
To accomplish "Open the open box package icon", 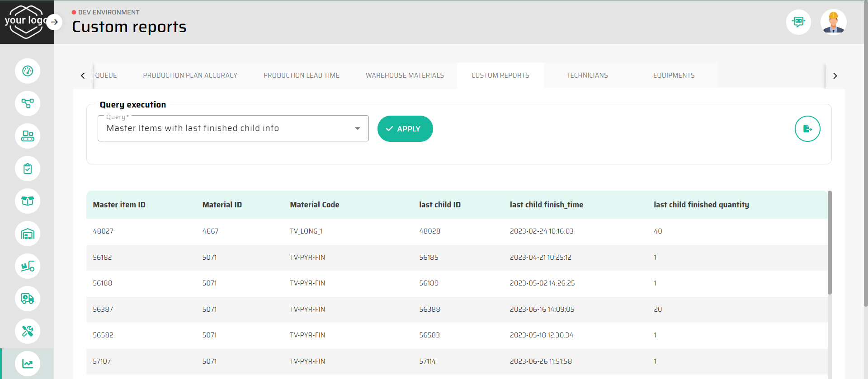I will click(x=28, y=201).
